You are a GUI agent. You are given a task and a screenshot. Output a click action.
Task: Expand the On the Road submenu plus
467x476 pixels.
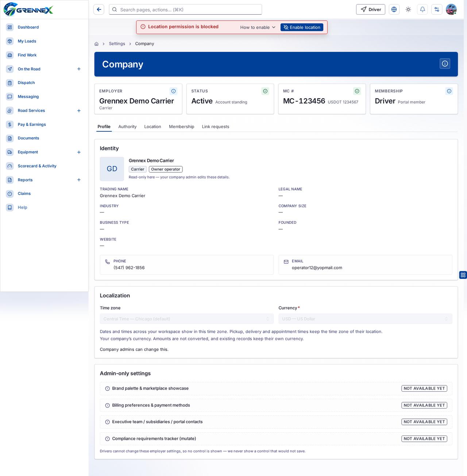pyautogui.click(x=79, y=69)
